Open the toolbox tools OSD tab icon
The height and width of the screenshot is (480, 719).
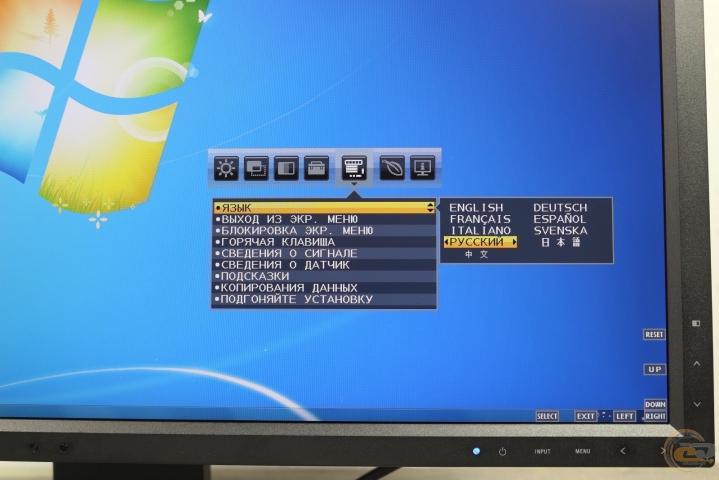pos(316,168)
